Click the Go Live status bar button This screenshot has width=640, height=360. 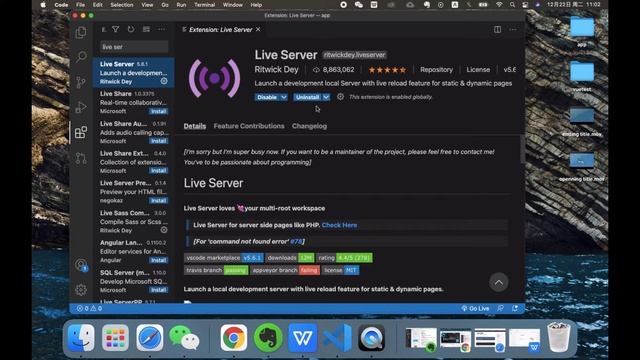pos(475,308)
